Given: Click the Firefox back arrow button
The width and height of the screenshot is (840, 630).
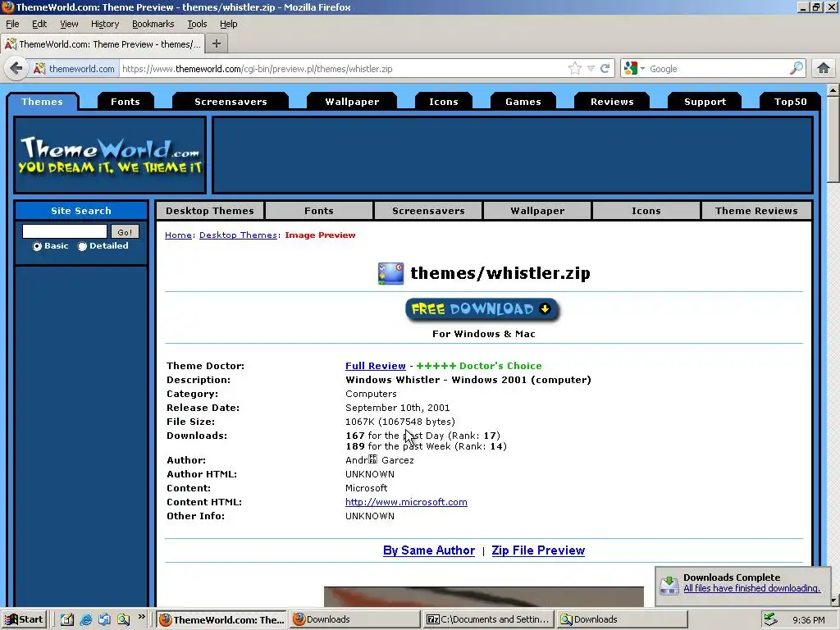Looking at the screenshot, I should [x=16, y=69].
